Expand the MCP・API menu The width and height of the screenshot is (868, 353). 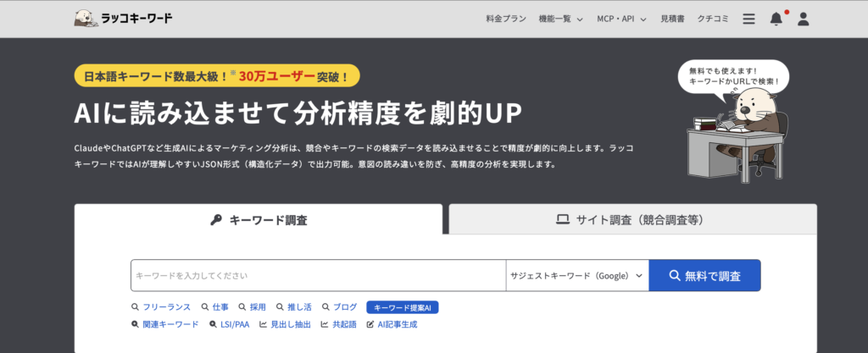(x=621, y=19)
